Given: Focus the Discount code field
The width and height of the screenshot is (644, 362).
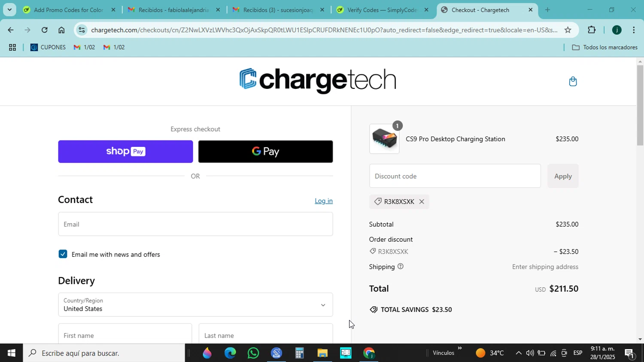Looking at the screenshot, I should 455,176.
